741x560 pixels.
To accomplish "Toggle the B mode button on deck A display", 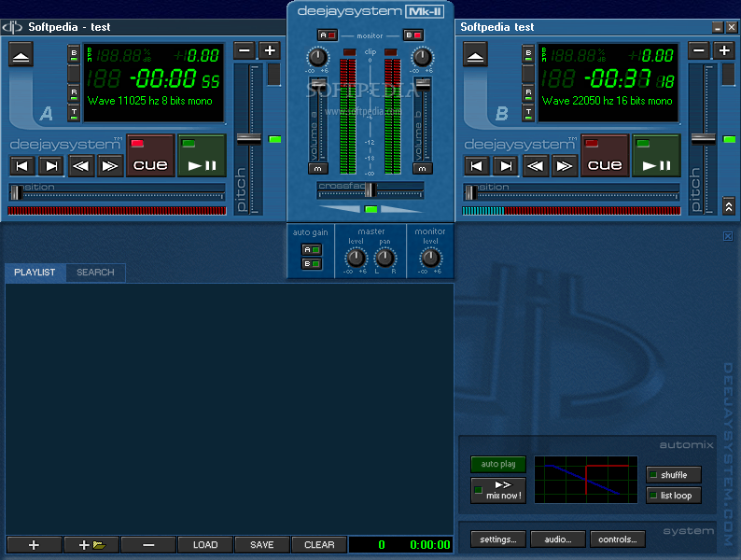I will pos(74,54).
